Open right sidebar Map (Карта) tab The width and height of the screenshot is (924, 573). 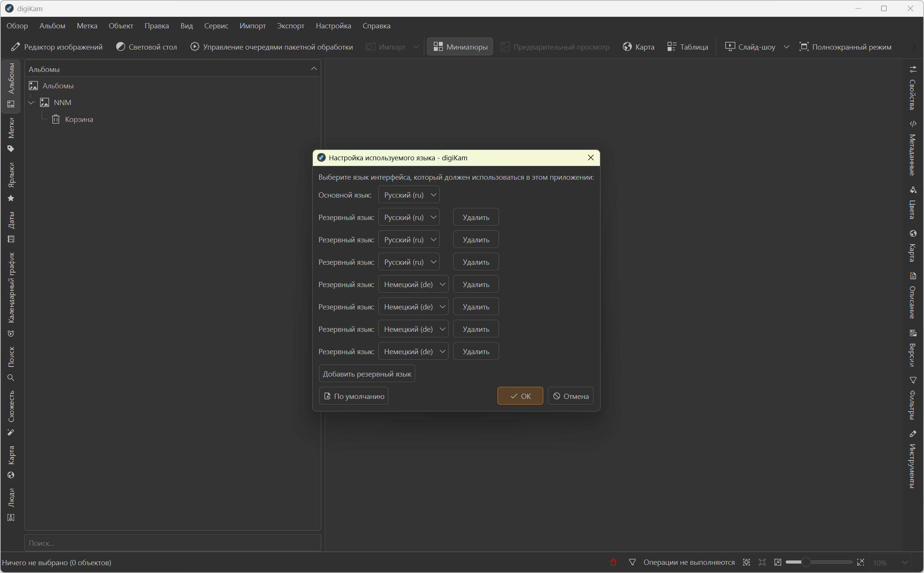click(x=913, y=246)
